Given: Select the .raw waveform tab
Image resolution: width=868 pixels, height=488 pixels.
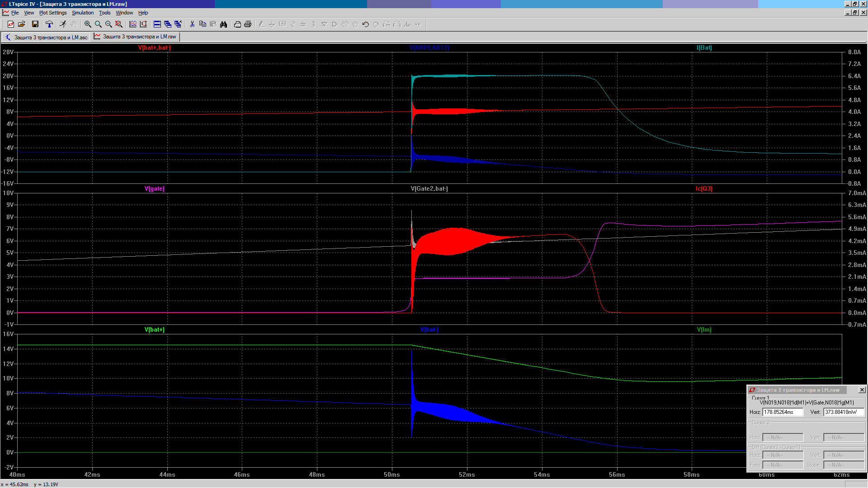Looking at the screenshot, I should (x=135, y=37).
